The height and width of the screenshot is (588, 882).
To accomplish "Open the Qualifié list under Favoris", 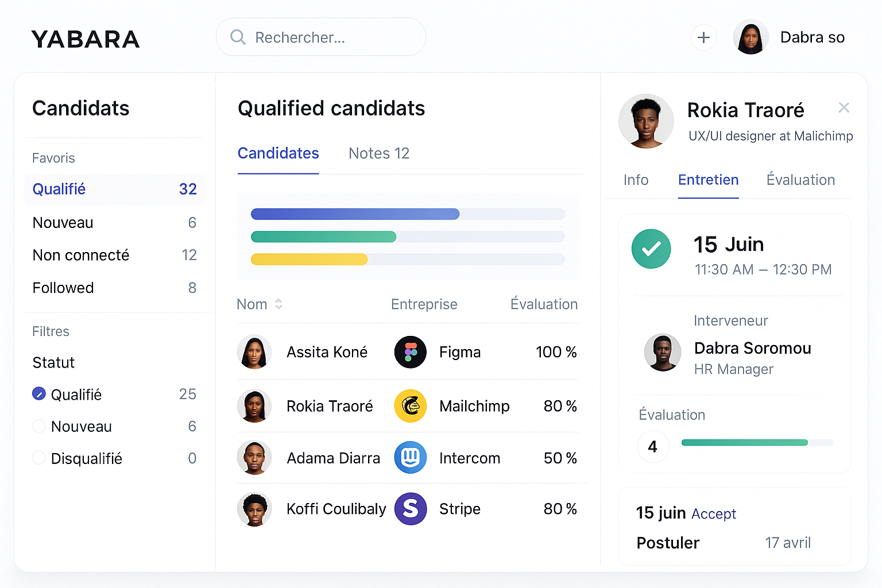I will [x=59, y=189].
